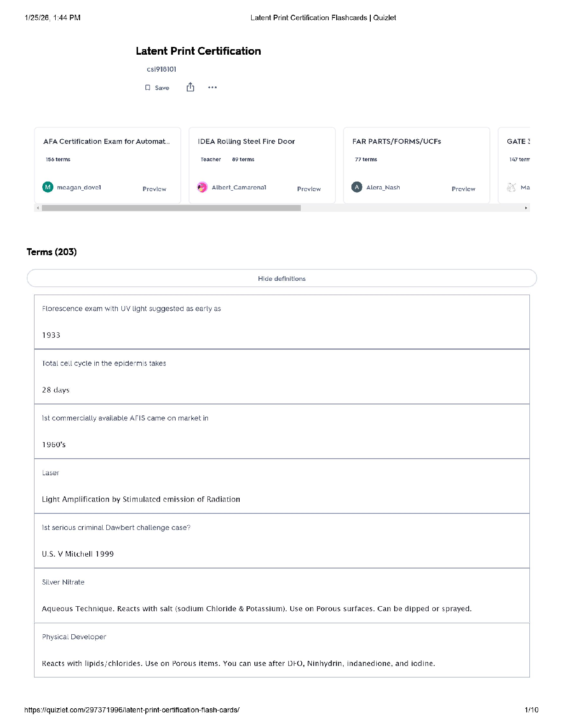Viewport: 563px width, 728px height.
Task: Click meagan_dovel's green avatar icon
Action: pos(48,187)
